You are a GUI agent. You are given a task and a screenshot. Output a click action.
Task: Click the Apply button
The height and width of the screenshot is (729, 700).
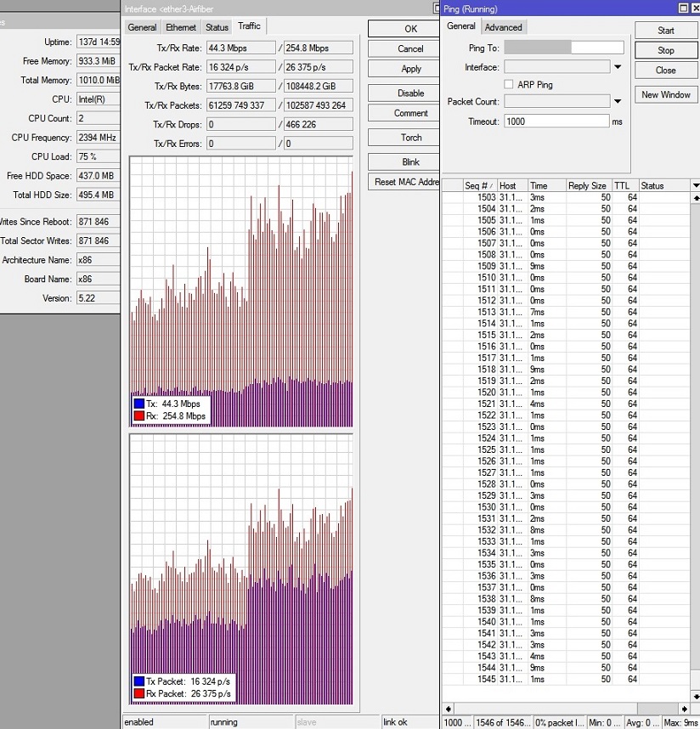pos(404,69)
